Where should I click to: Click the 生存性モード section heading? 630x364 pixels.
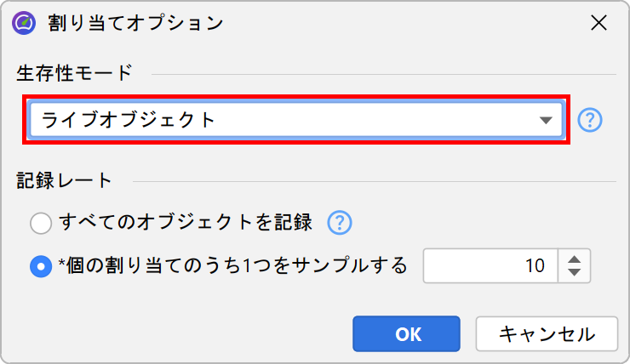[75, 73]
